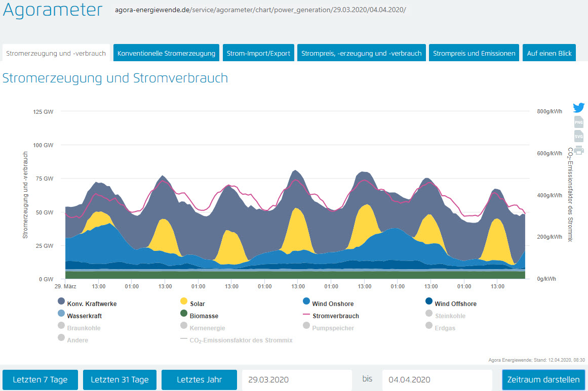The image size is (588, 391).
Task: Toggle Wasserkraft legend item
Action: (83, 316)
